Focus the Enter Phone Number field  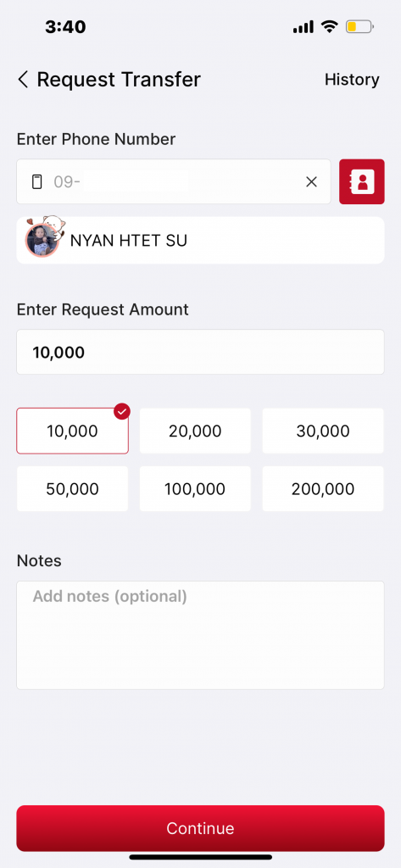pyautogui.click(x=174, y=181)
